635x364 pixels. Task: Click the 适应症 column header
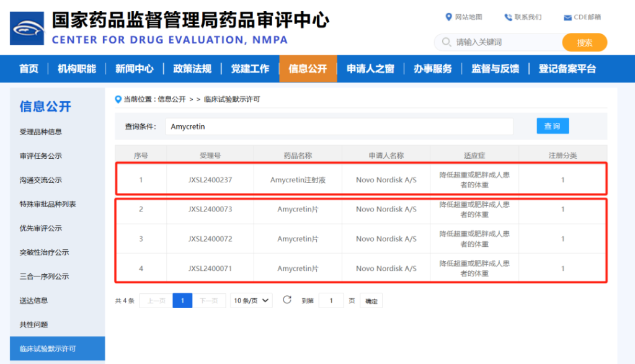click(474, 155)
